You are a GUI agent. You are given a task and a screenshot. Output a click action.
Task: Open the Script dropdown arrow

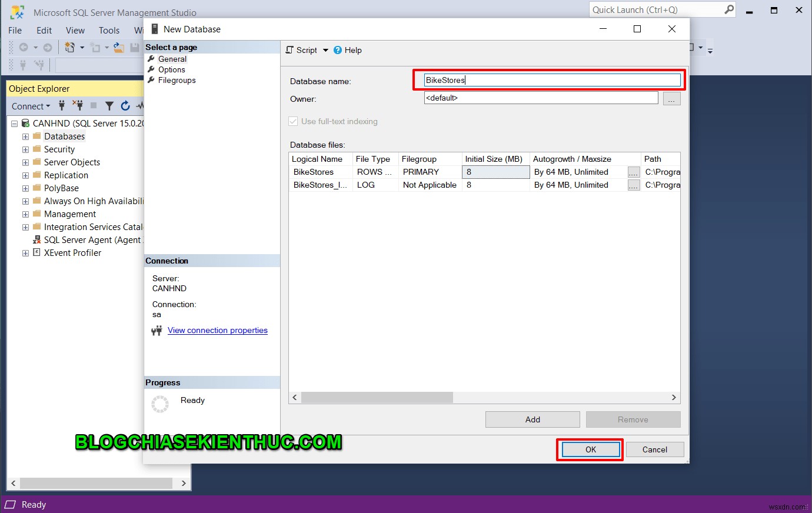pyautogui.click(x=325, y=51)
